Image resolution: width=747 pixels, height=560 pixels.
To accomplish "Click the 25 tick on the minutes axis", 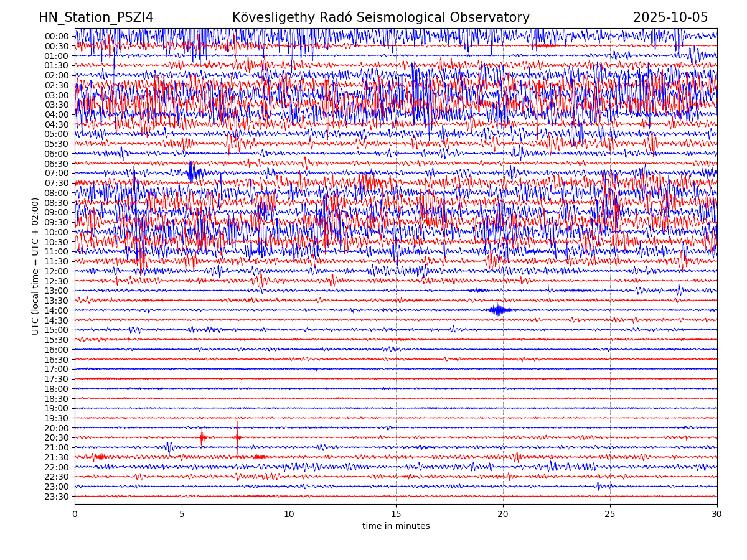I will [610, 514].
